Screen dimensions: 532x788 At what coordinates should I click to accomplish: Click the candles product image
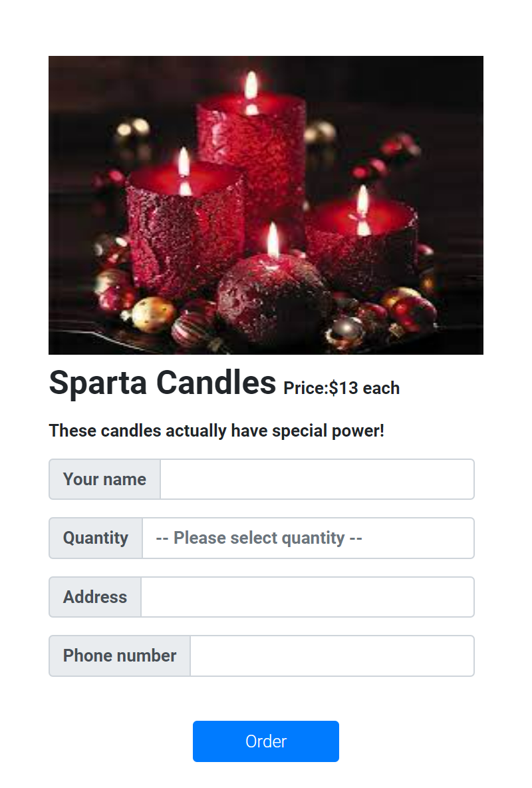[266, 204]
